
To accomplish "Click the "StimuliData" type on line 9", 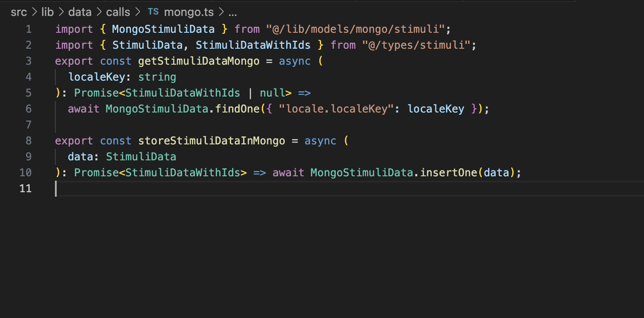I will (141, 157).
